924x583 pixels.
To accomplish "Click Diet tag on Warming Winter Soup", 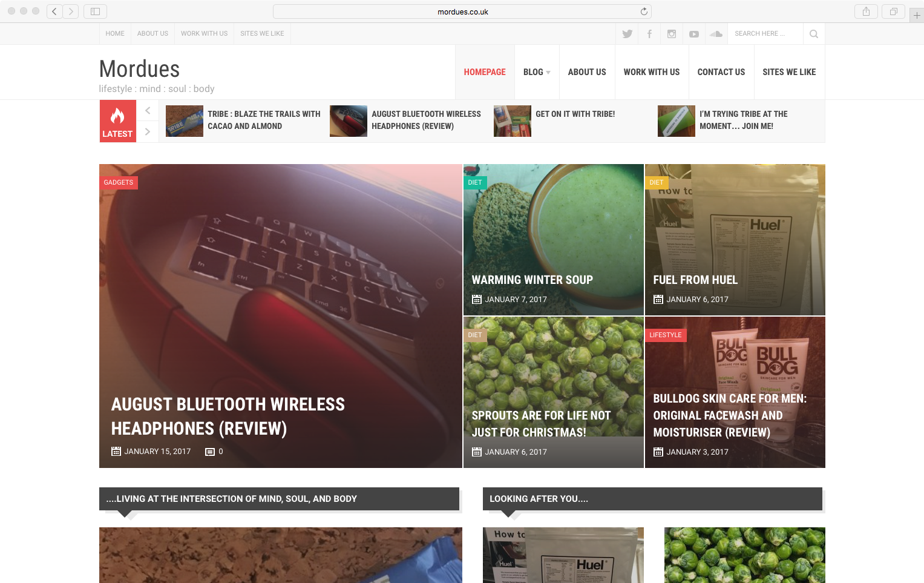I will click(x=475, y=183).
